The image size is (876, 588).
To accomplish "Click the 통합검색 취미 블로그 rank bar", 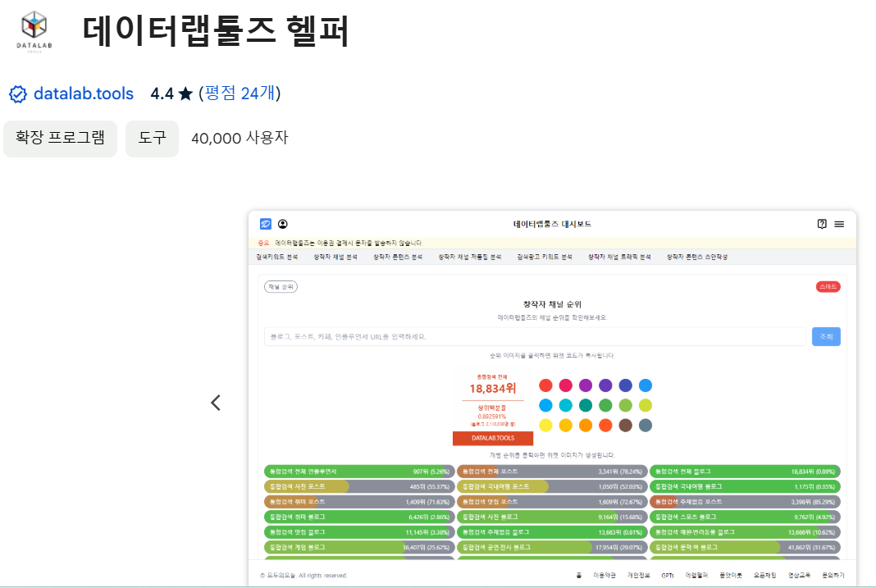I will pyautogui.click(x=359, y=517).
